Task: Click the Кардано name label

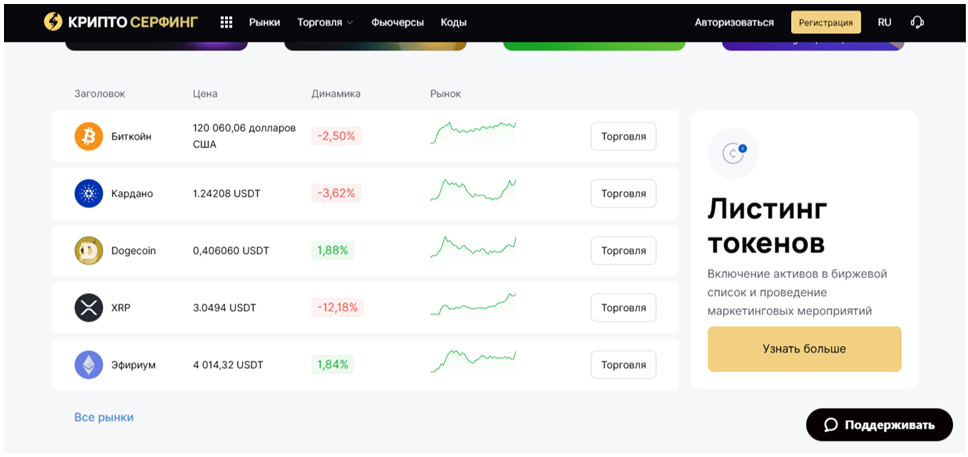Action: point(132,193)
